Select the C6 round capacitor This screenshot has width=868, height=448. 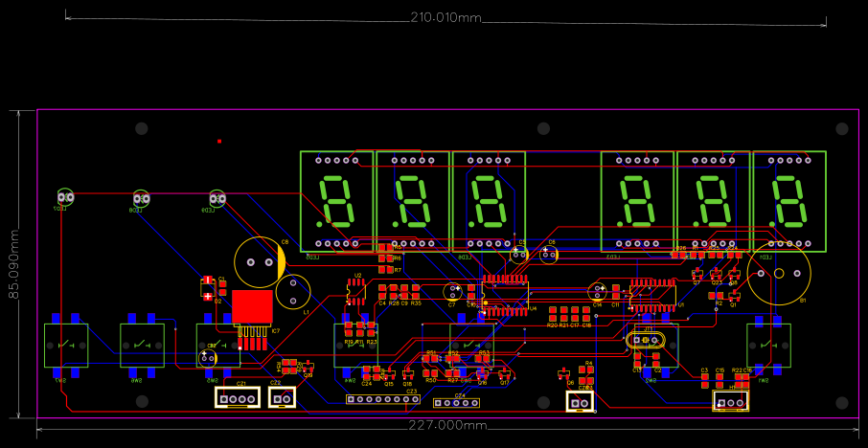549,255
